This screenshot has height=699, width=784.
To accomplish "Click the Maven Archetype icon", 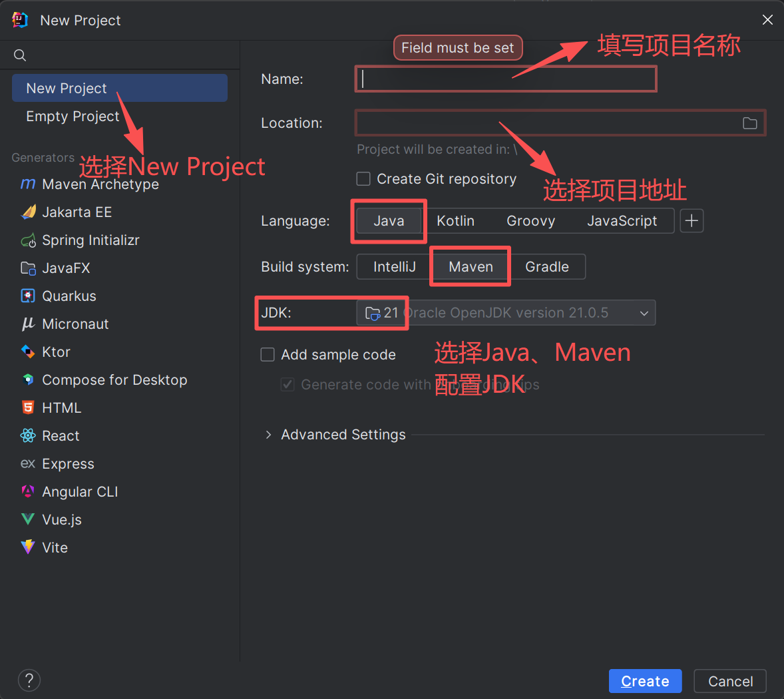I will 28,184.
